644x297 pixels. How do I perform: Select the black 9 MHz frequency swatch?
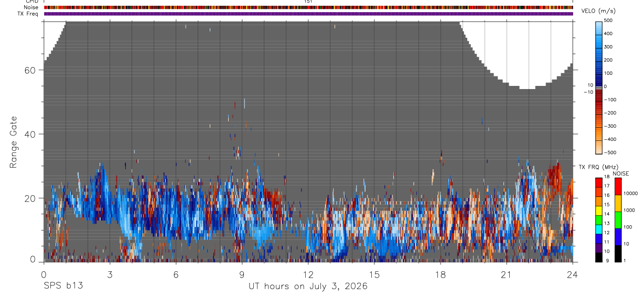[599, 257]
